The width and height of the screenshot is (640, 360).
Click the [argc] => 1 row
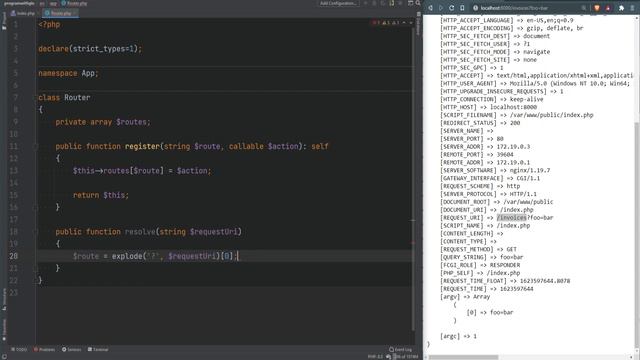[x=458, y=336]
